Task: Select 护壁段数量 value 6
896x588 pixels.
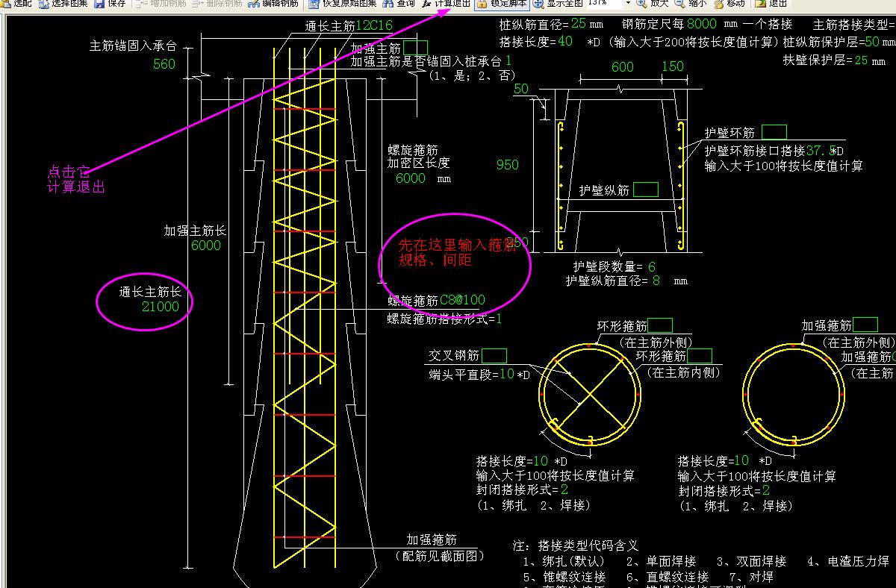Action: (x=652, y=267)
